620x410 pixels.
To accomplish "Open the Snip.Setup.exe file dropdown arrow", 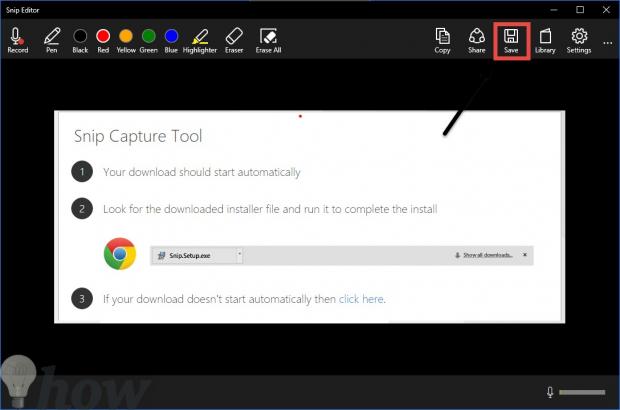I will tap(240, 255).
